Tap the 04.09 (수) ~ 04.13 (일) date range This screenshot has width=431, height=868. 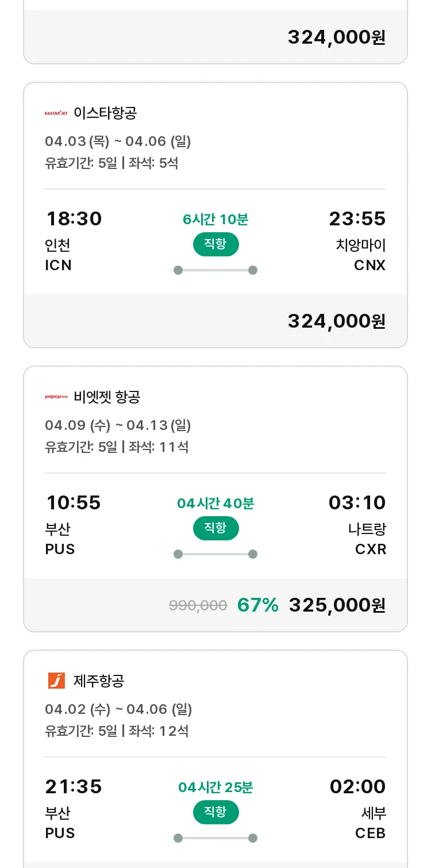click(118, 425)
